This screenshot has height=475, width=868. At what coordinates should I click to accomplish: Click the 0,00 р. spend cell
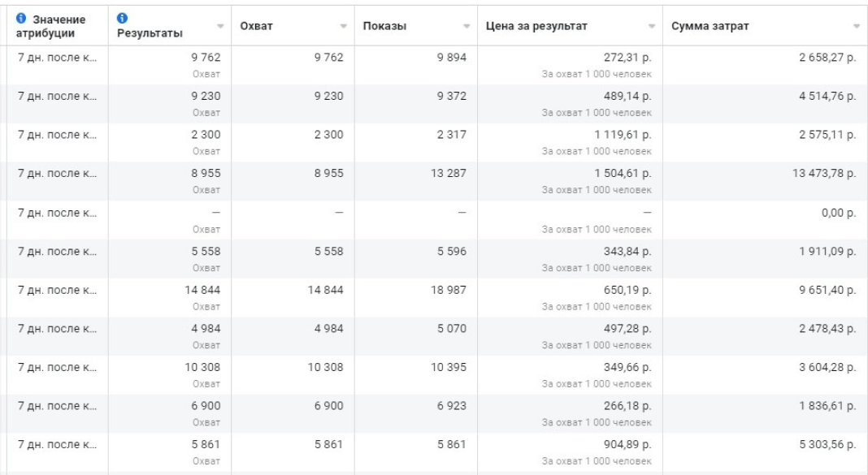coord(838,213)
